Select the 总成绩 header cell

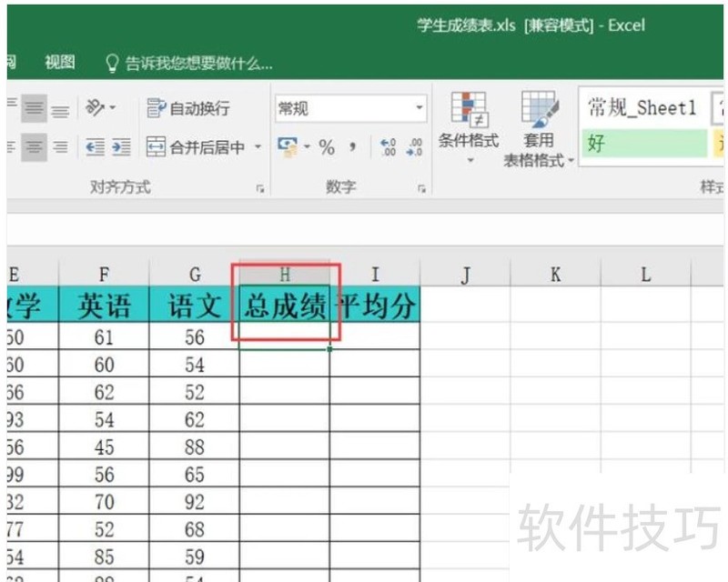[x=285, y=305]
